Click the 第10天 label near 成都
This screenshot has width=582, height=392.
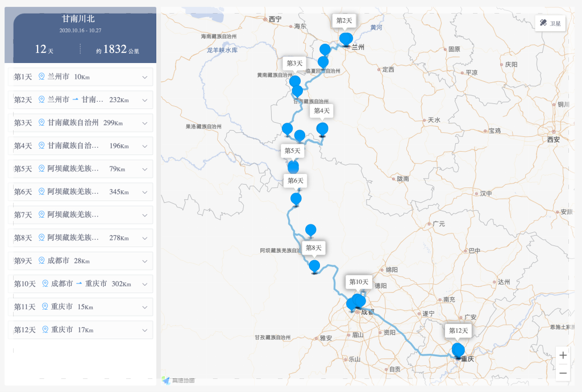click(x=359, y=282)
